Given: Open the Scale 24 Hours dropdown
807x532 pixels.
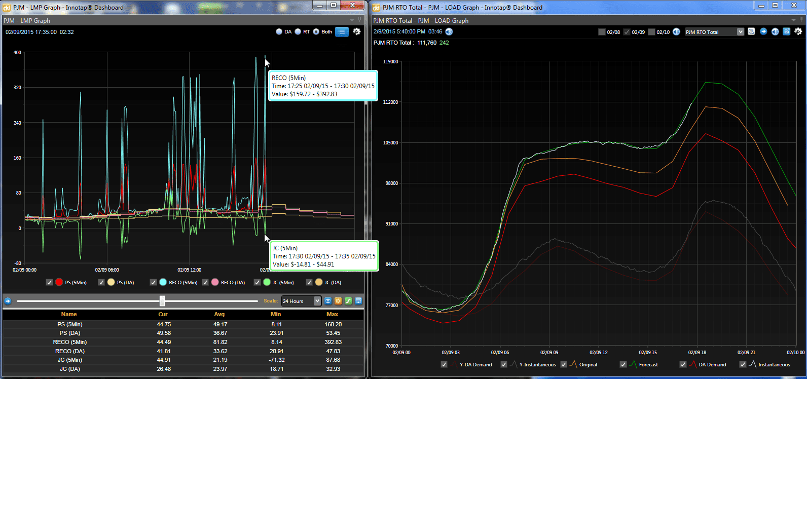Looking at the screenshot, I should click(301, 301).
